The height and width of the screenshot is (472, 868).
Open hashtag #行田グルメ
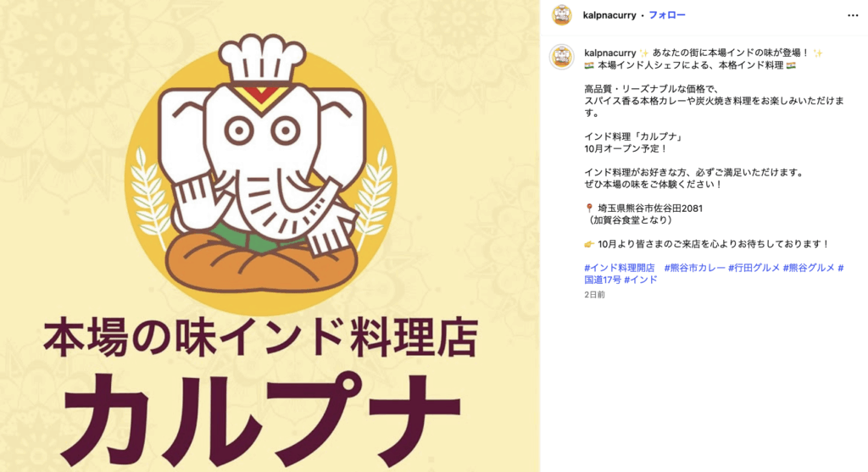pyautogui.click(x=754, y=268)
